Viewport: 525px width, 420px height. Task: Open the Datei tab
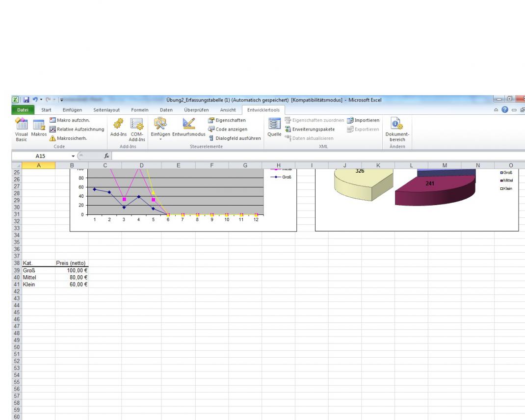(23, 110)
